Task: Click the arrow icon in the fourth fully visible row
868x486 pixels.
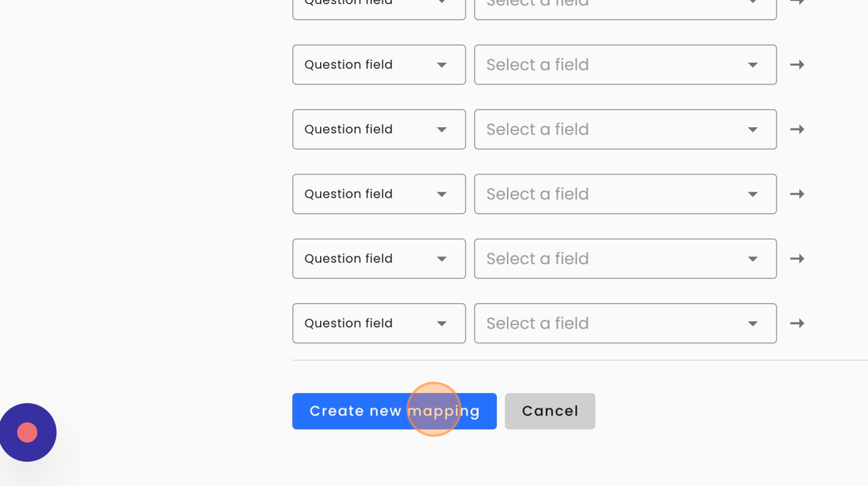Action: (797, 259)
